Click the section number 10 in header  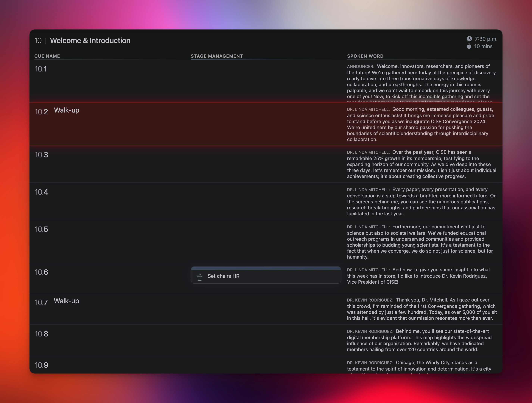(x=38, y=40)
